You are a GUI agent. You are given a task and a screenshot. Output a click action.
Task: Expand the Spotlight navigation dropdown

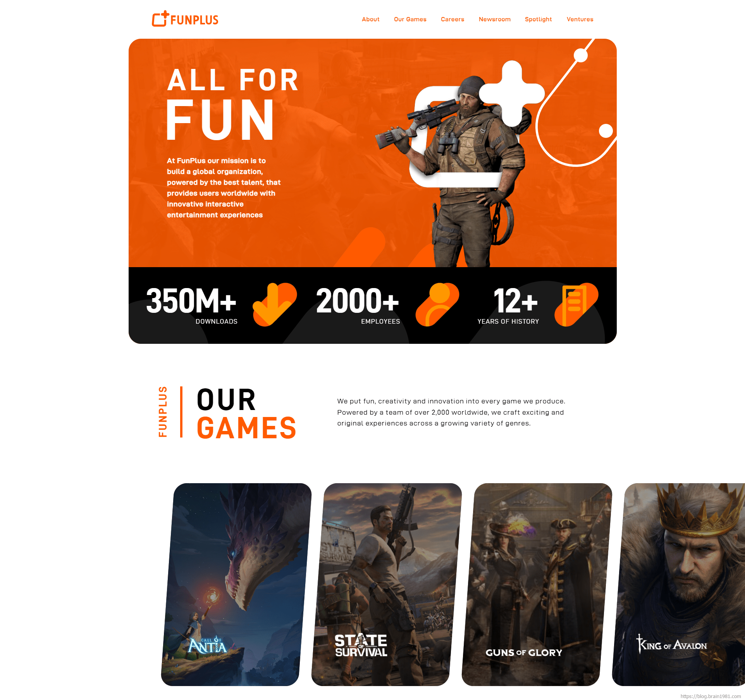click(x=539, y=19)
